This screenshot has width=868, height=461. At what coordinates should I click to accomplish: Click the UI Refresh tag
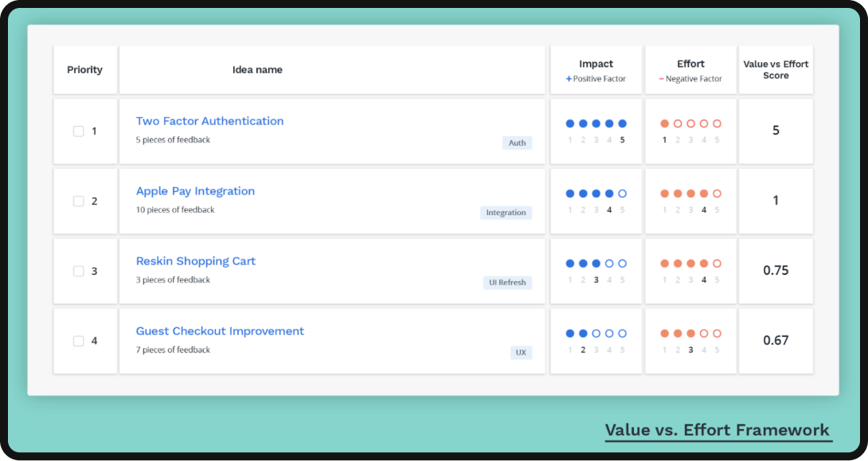point(507,283)
